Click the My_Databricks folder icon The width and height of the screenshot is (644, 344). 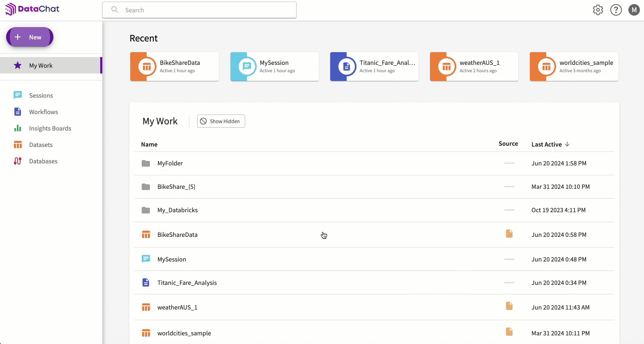[x=146, y=210]
